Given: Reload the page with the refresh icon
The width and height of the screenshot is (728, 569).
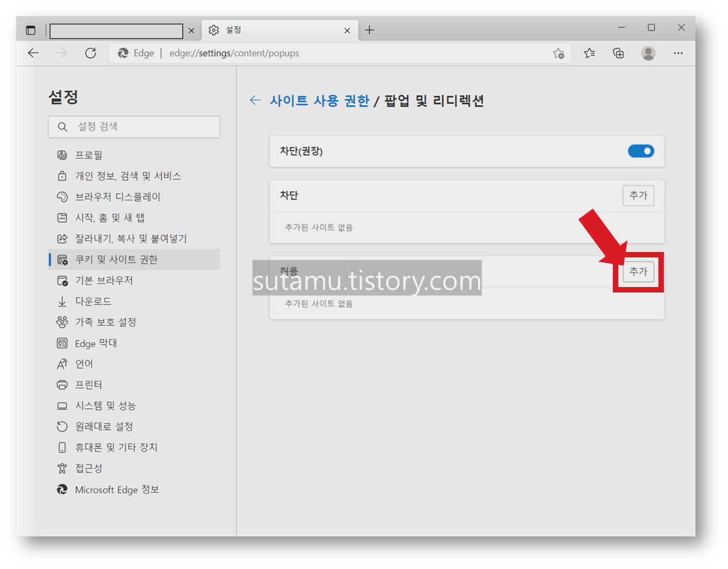Looking at the screenshot, I should [91, 53].
